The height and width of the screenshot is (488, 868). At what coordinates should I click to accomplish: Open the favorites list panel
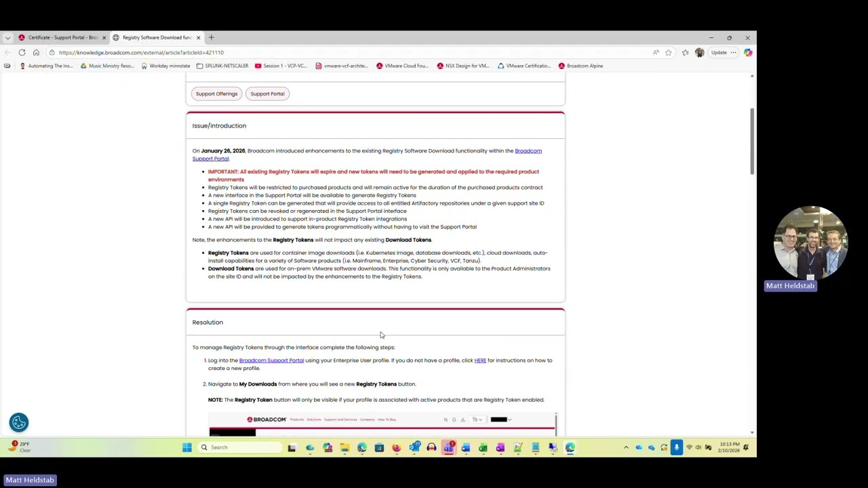pos(686,52)
